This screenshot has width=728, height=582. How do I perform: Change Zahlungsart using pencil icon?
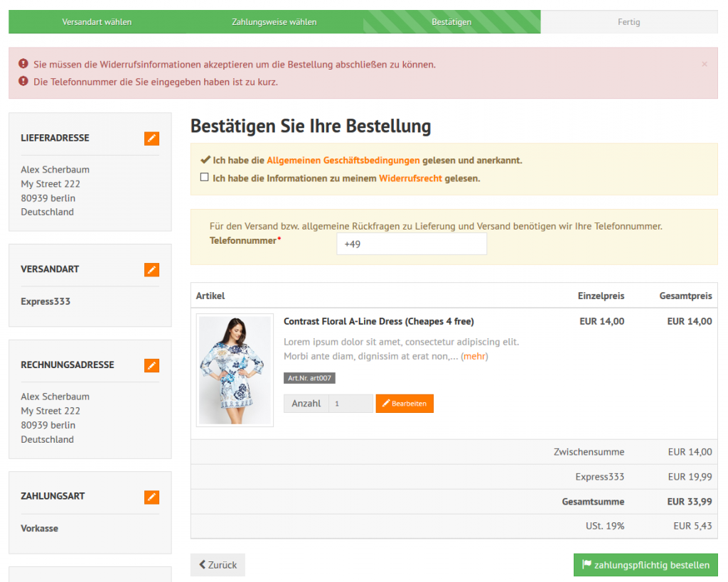(151, 497)
